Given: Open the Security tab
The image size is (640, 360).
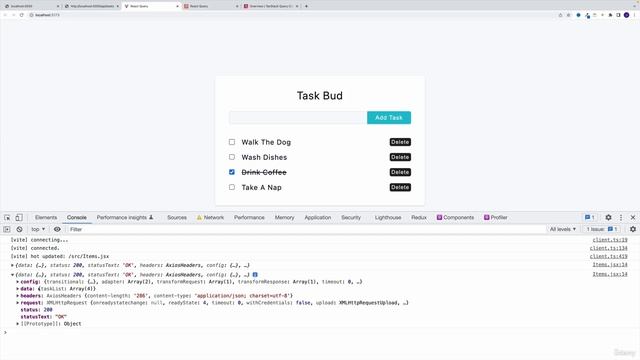Looking at the screenshot, I should (x=351, y=218).
